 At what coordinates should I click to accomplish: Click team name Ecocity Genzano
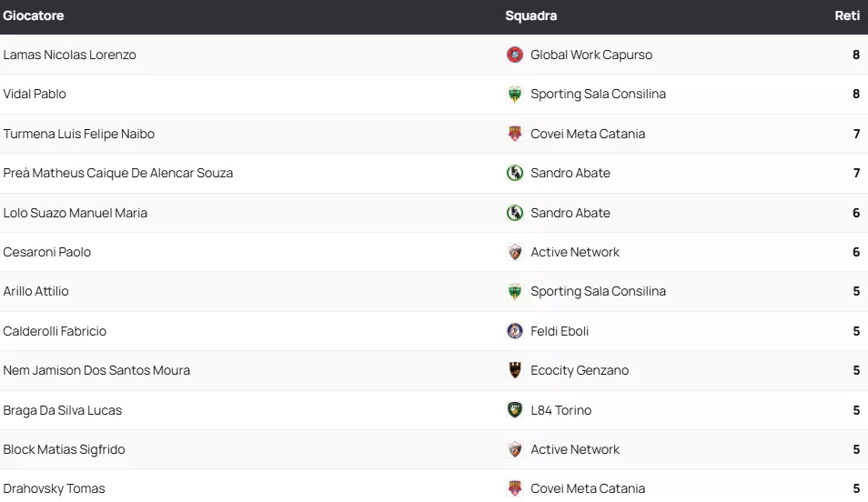coord(580,370)
